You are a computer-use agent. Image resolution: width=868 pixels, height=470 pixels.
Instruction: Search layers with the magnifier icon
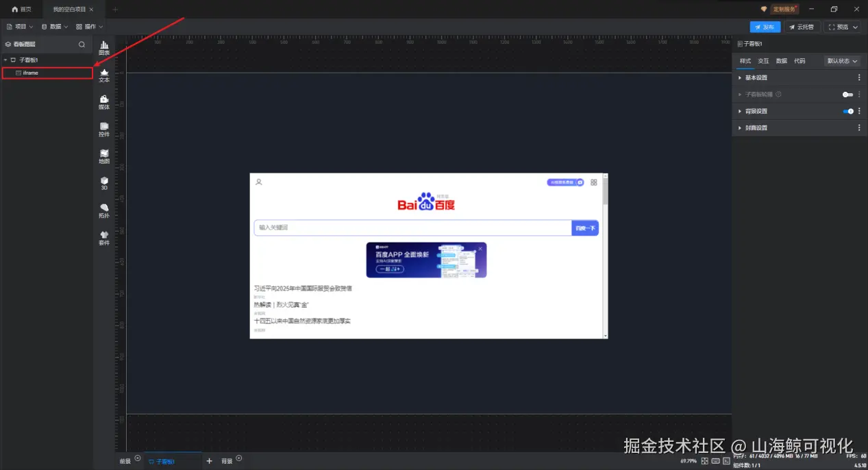tap(82, 45)
